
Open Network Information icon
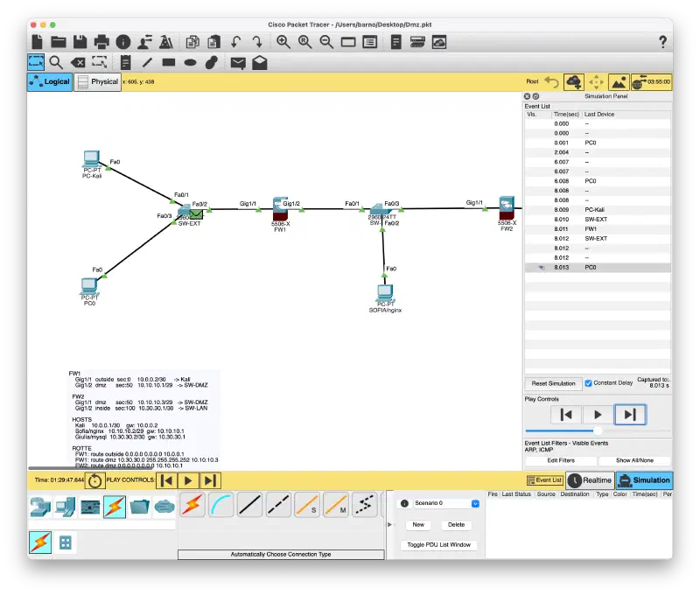coord(123,42)
